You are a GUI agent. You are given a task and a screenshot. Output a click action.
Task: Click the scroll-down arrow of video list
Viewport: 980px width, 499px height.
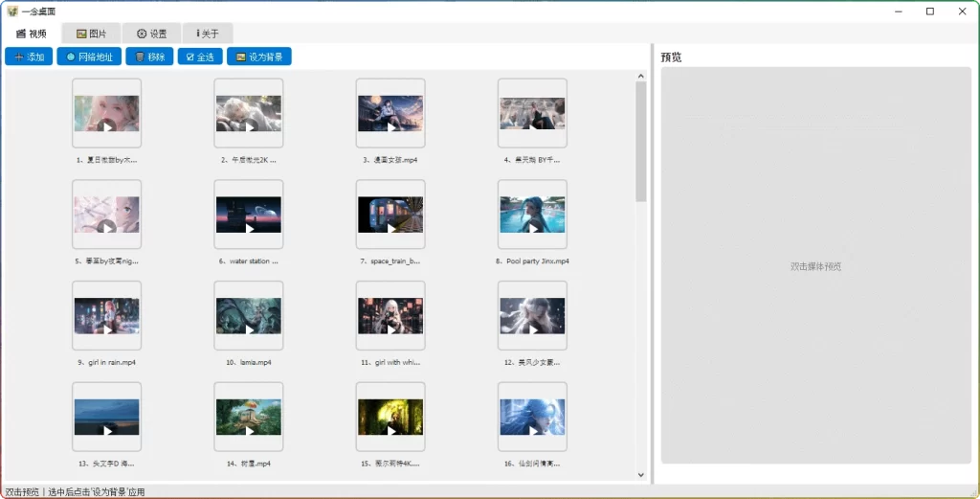pyautogui.click(x=640, y=475)
